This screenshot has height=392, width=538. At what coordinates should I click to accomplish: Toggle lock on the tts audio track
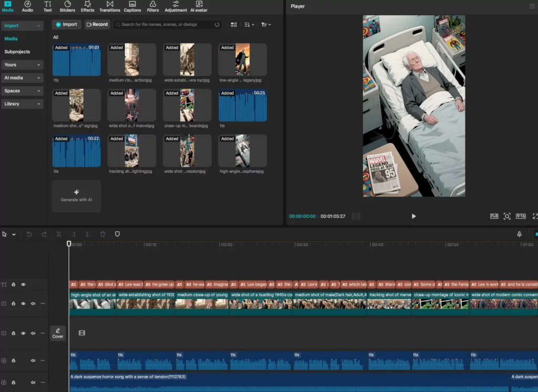click(x=13, y=361)
